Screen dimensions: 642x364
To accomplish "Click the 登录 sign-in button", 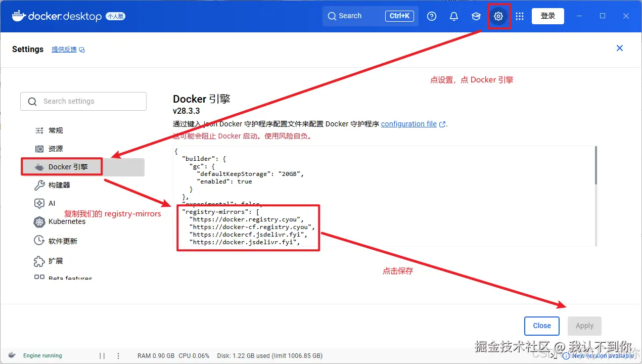I will [x=548, y=16].
